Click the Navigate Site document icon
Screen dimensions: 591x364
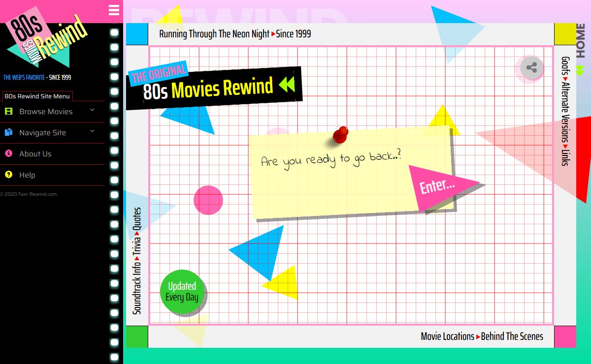click(x=8, y=132)
